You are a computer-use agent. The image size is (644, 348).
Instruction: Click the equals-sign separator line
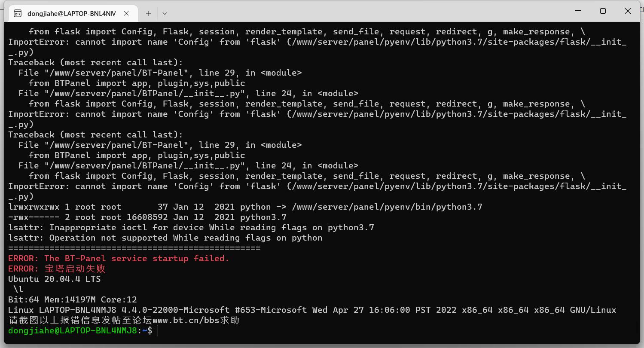(134, 248)
